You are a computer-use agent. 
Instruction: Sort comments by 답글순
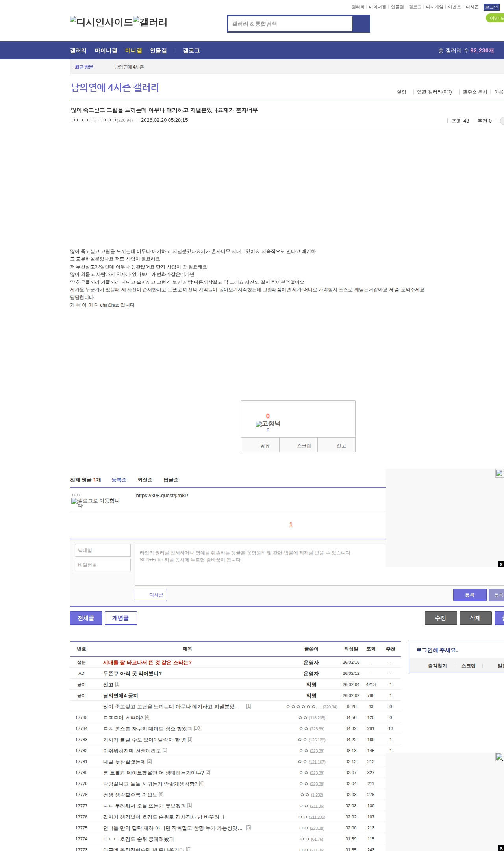[171, 480]
